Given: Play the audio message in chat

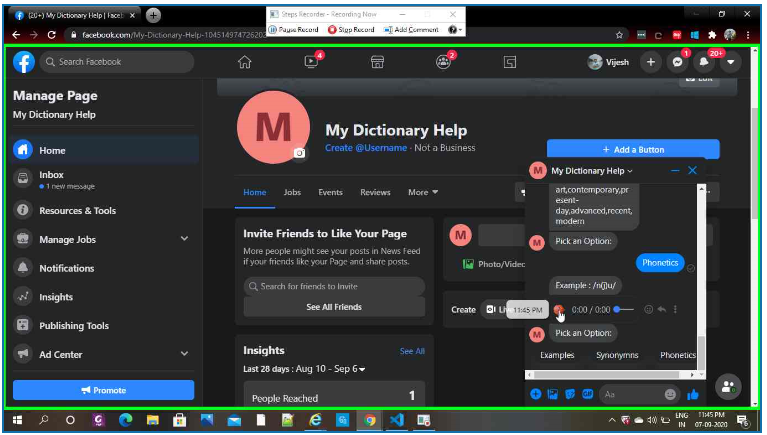Looking at the screenshot, I should coord(559,309).
